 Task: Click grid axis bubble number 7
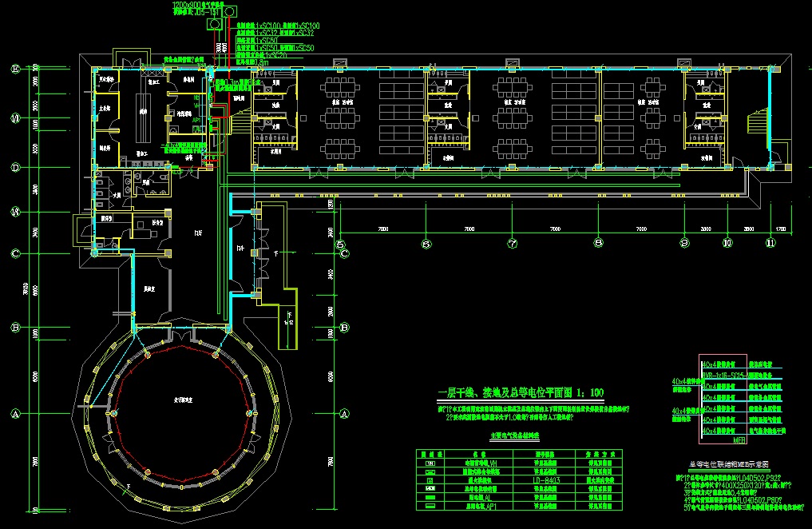click(x=511, y=243)
